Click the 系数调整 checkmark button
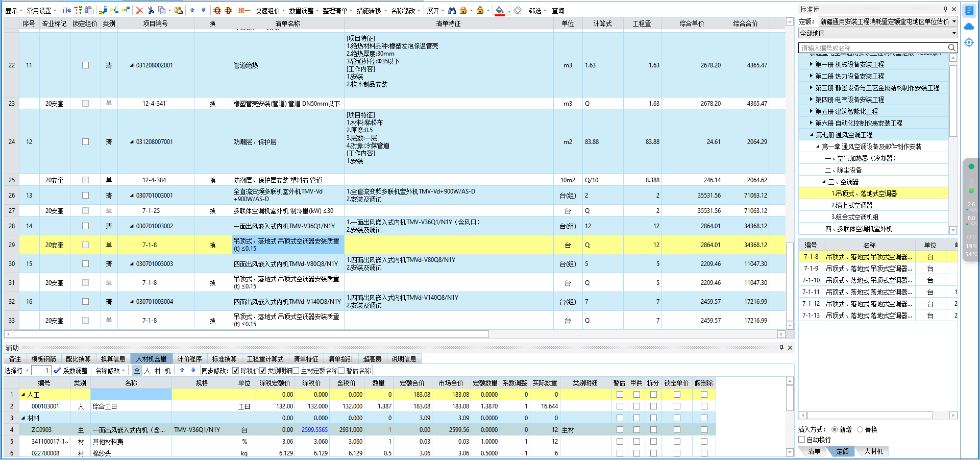This screenshot has width=980, height=460. tap(70, 371)
